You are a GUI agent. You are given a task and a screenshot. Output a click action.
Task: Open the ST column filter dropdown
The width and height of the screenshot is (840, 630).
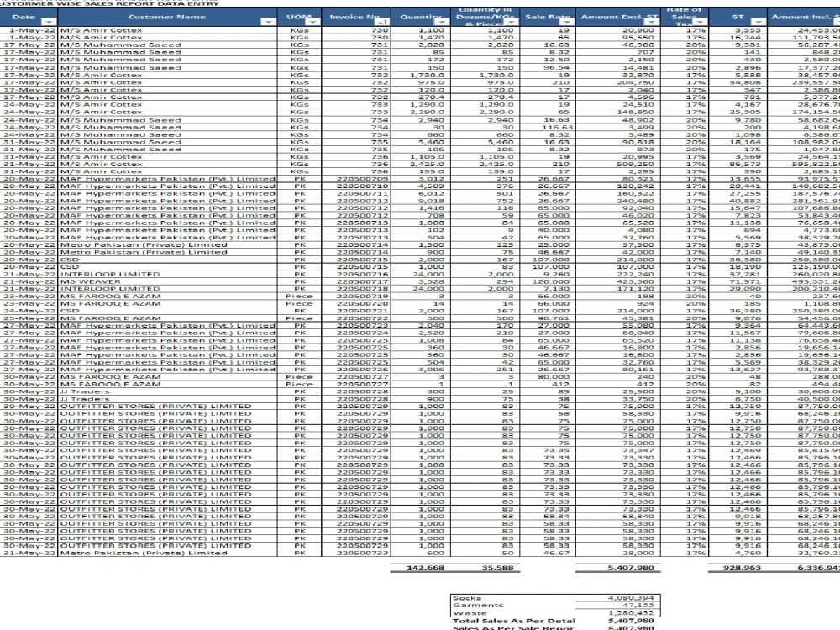click(x=759, y=22)
